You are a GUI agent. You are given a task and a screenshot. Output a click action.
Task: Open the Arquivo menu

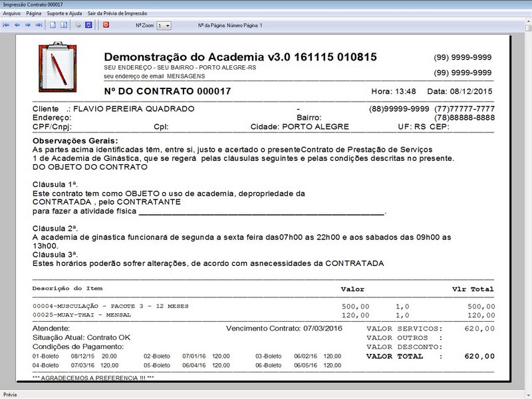click(x=11, y=13)
